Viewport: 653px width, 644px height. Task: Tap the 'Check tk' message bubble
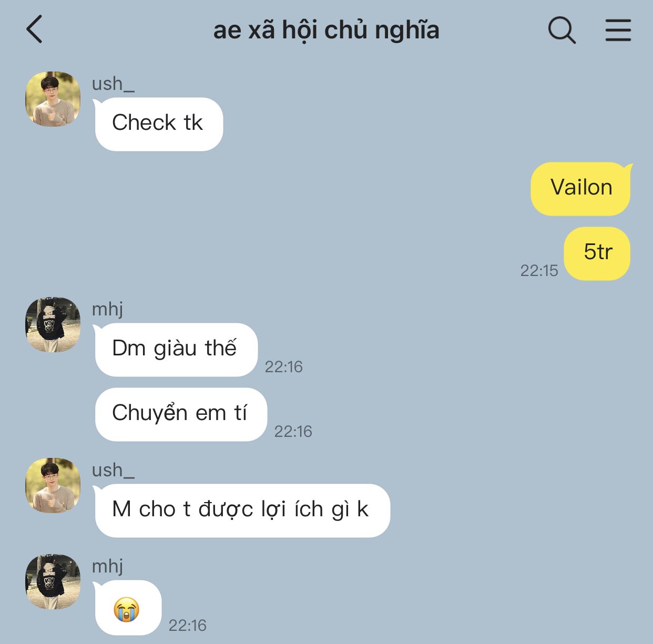(x=158, y=124)
